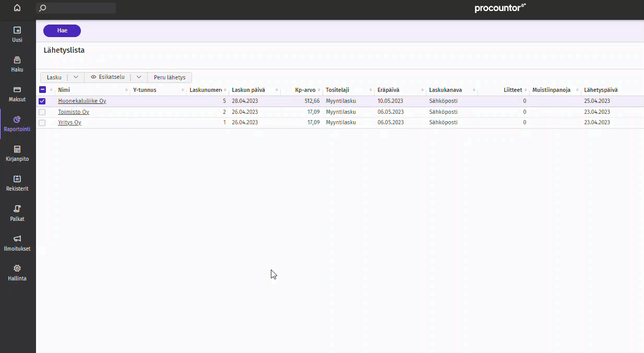This screenshot has width=644, height=353.
Task: Select the Raportointi sidebar item
Action: point(17,123)
